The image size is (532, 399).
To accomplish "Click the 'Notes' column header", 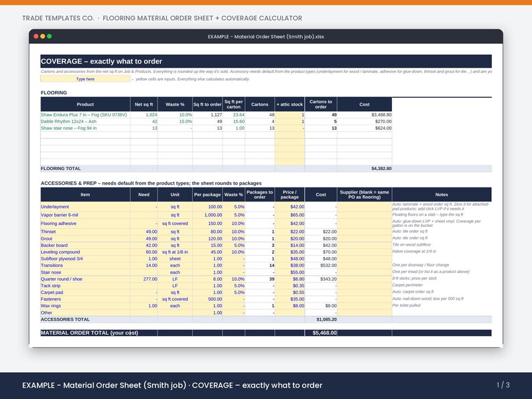I will tap(442, 195).
